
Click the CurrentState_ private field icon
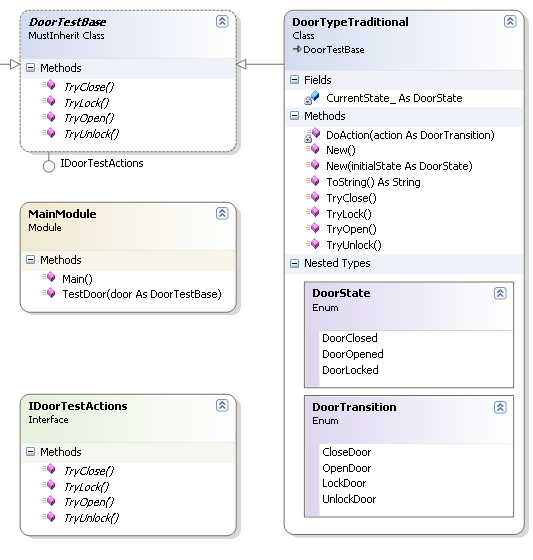pyautogui.click(x=312, y=98)
